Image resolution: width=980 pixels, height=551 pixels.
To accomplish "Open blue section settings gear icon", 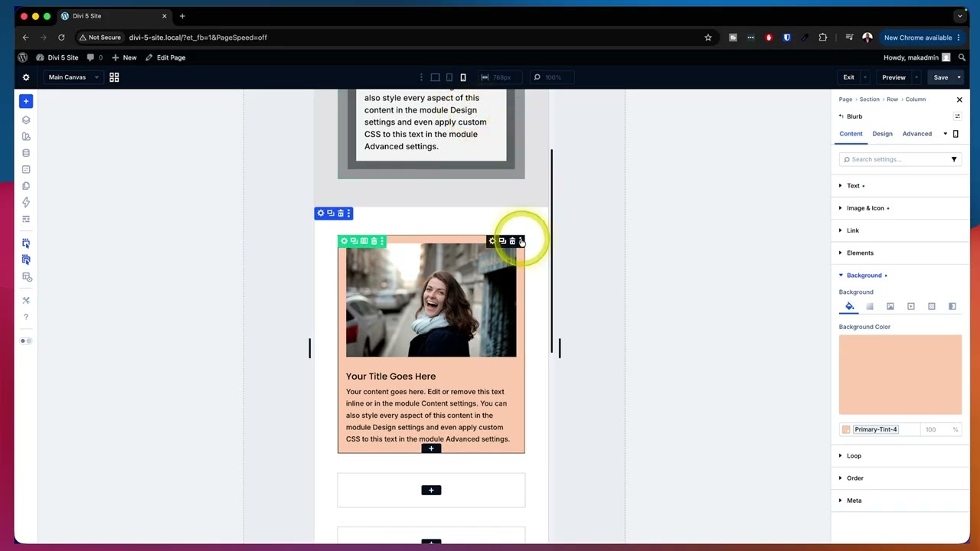I will pos(321,214).
